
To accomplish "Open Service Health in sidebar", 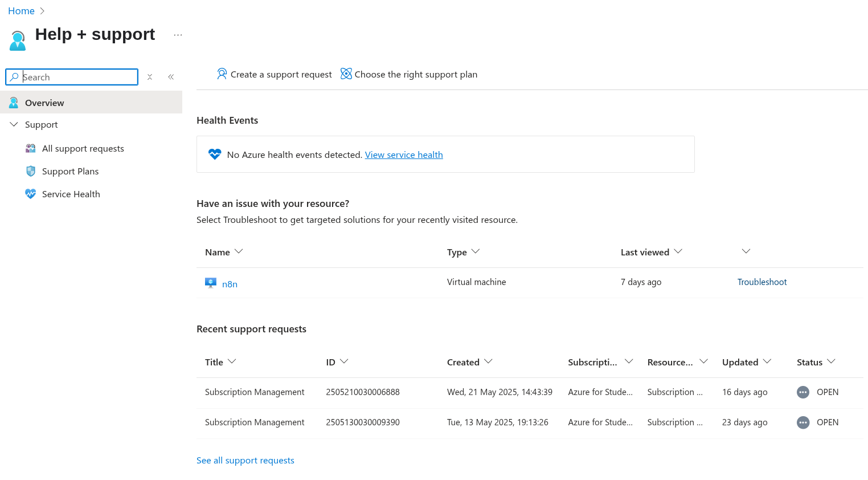I will pyautogui.click(x=71, y=194).
